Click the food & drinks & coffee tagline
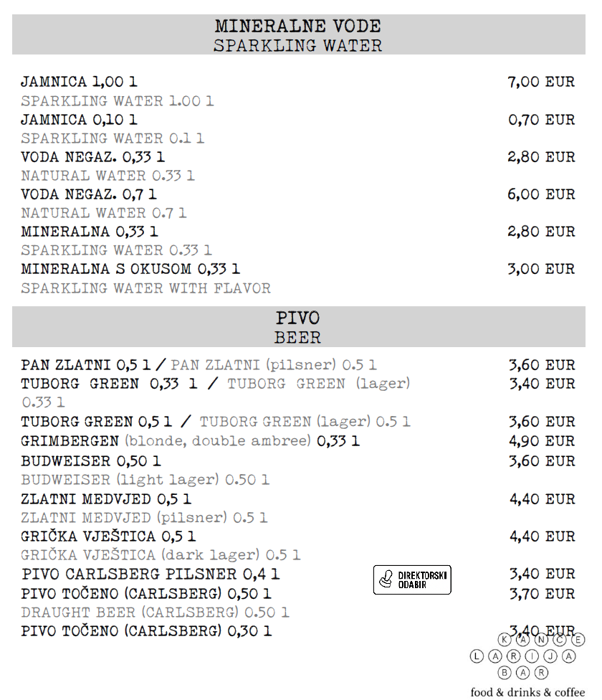The image size is (602, 700). tap(527, 692)
